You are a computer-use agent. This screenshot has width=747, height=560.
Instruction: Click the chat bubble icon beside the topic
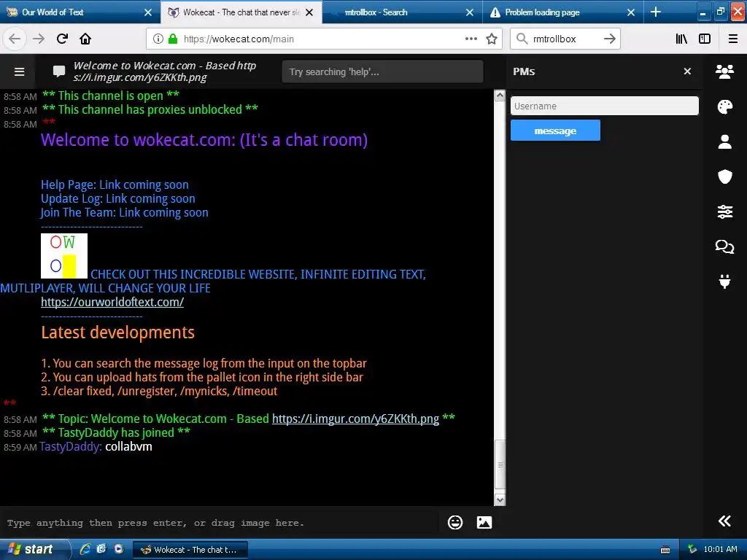click(x=59, y=71)
